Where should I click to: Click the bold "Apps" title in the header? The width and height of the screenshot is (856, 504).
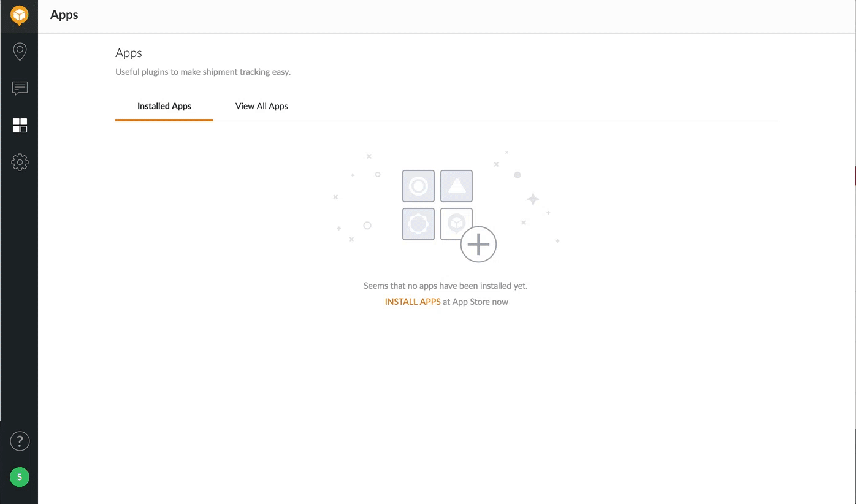(64, 15)
